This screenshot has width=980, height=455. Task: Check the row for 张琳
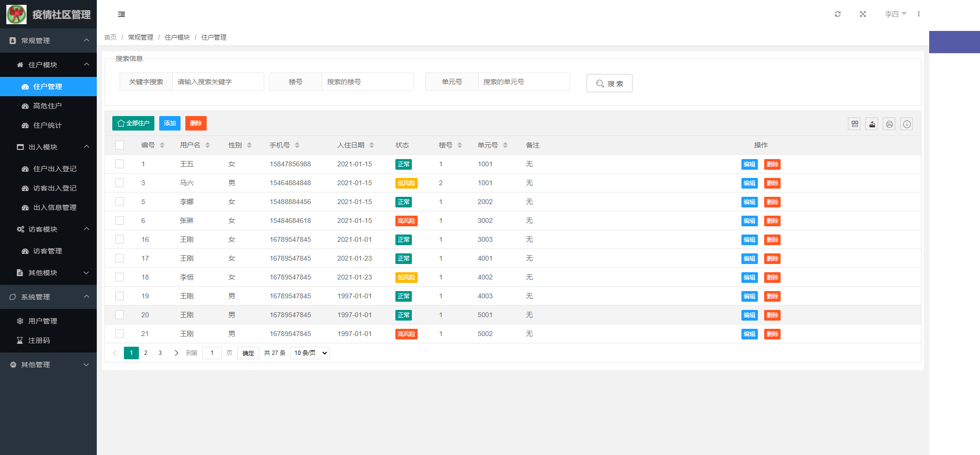pyautogui.click(x=120, y=220)
